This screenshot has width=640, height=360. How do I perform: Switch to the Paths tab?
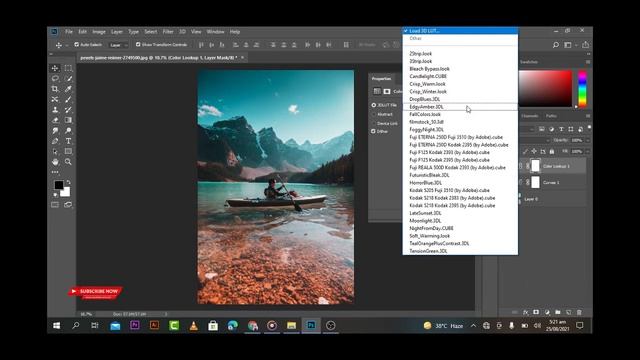pos(551,116)
